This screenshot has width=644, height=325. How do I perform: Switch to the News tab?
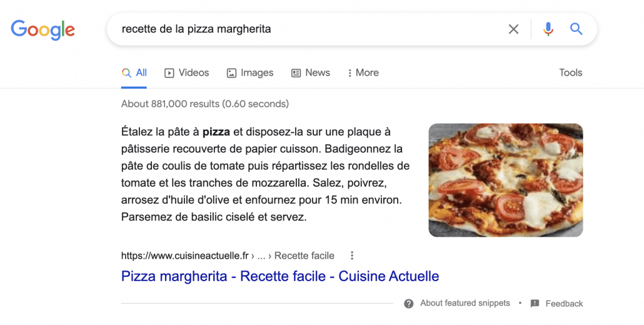[311, 73]
